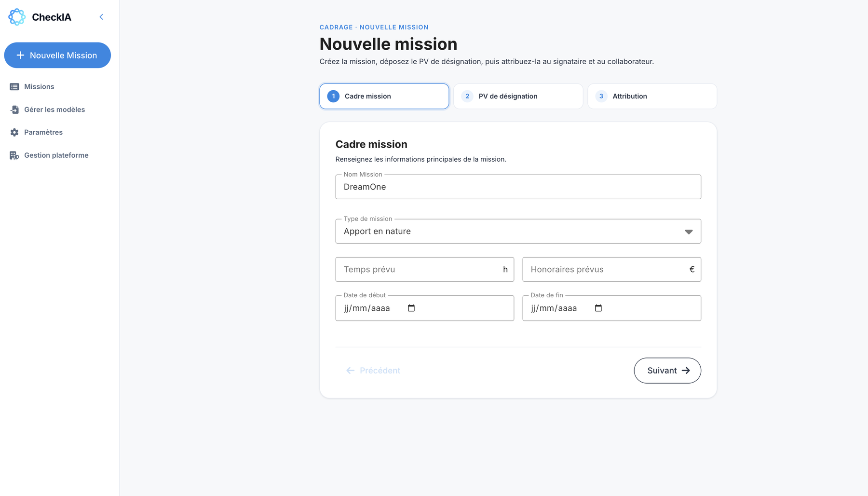Switch to the Cadre mission step
The width and height of the screenshot is (868, 496).
pyautogui.click(x=384, y=96)
